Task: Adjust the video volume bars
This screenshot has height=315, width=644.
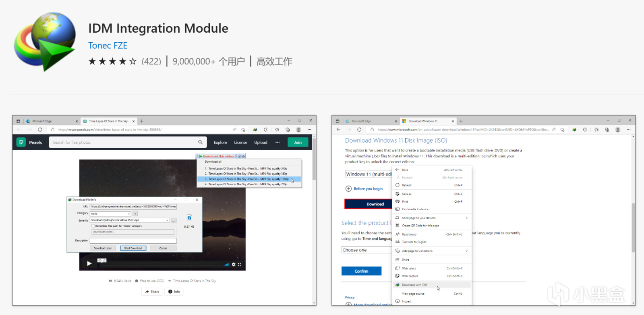Action: 227,265
